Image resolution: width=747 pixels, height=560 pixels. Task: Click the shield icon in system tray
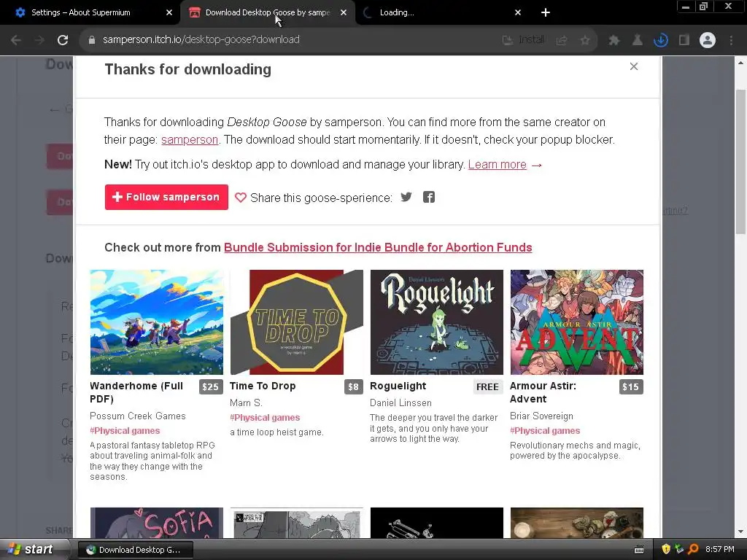666,549
